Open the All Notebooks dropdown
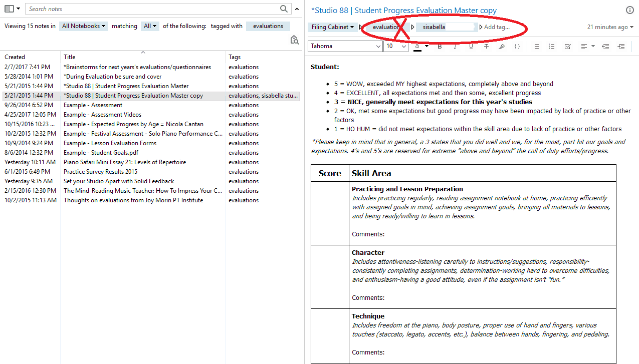 click(x=83, y=26)
